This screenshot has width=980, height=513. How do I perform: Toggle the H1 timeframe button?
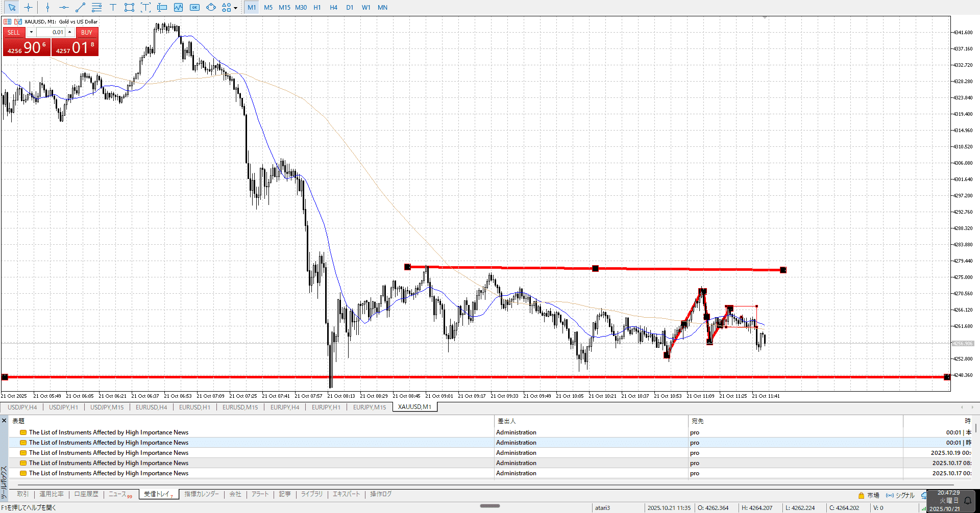pos(317,7)
